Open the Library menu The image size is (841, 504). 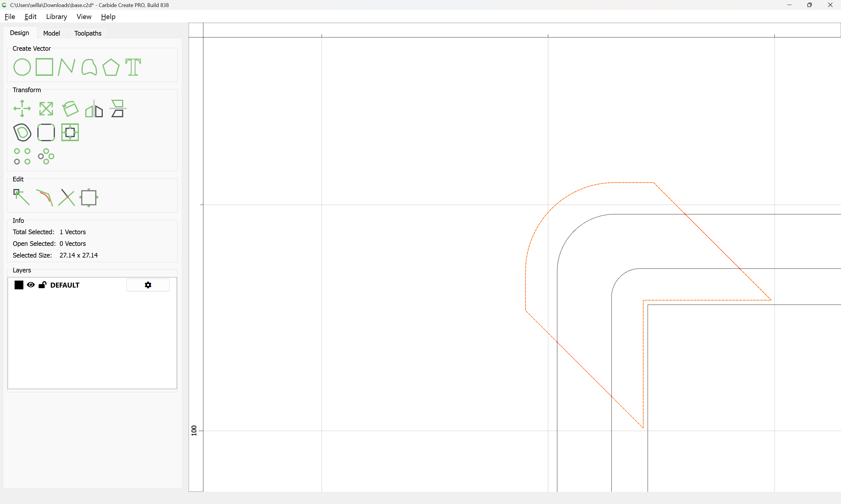[56, 17]
